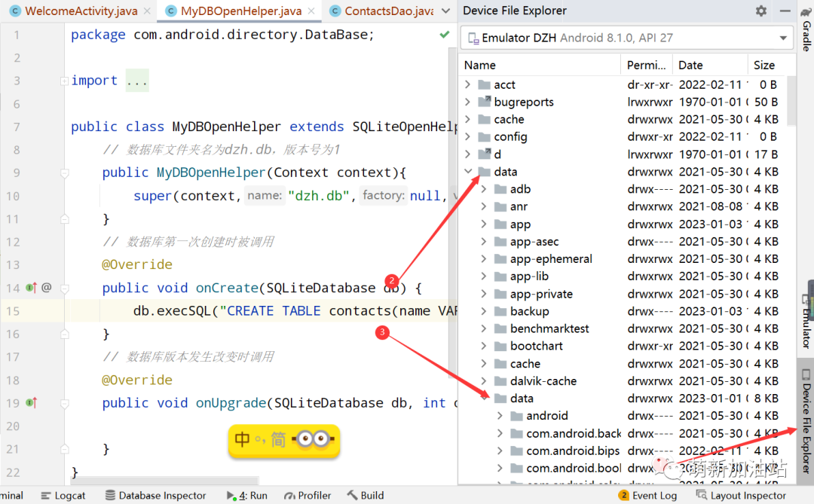Unfold the collapsed import block
This screenshot has height=504, width=814.
[x=64, y=81]
